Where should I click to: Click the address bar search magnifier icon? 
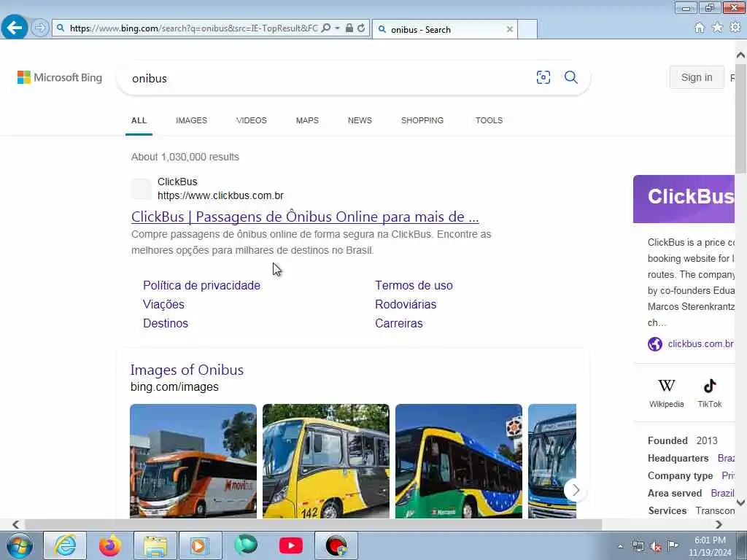click(x=326, y=28)
